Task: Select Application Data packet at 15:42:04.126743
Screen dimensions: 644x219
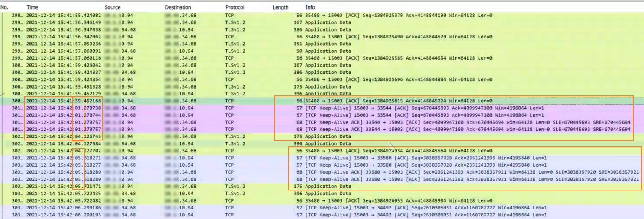Action: (x=322, y=136)
